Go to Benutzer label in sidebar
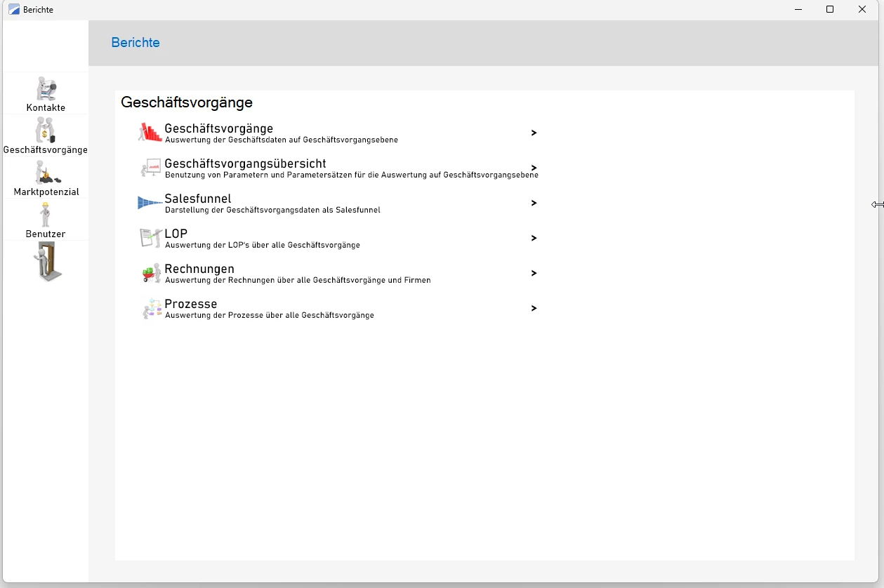Image resolution: width=884 pixels, height=588 pixels. pos(46,234)
